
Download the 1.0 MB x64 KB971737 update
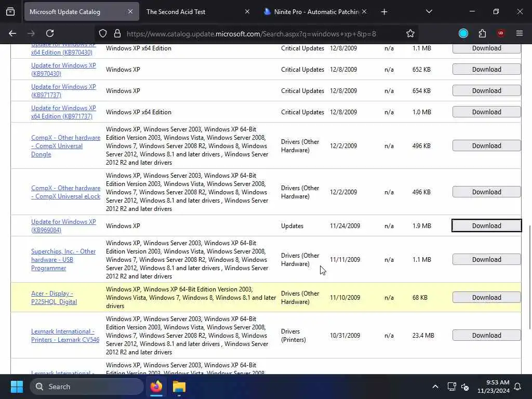tap(486, 112)
